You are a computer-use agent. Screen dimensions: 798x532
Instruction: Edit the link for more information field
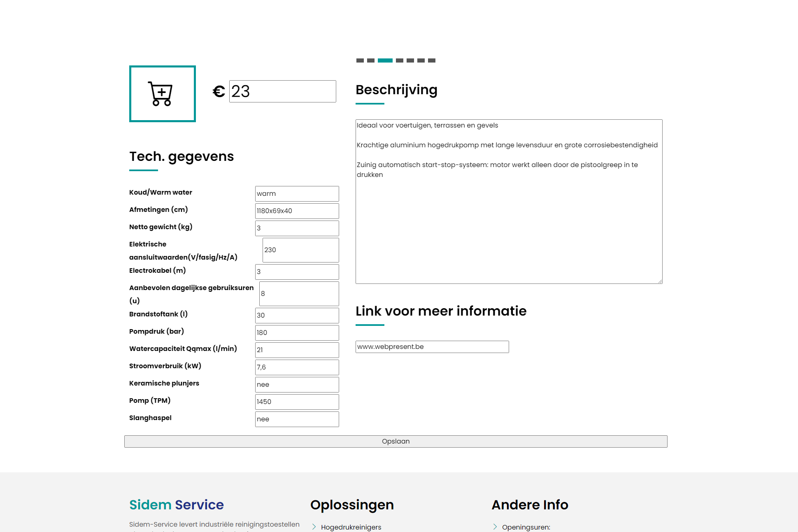point(432,347)
